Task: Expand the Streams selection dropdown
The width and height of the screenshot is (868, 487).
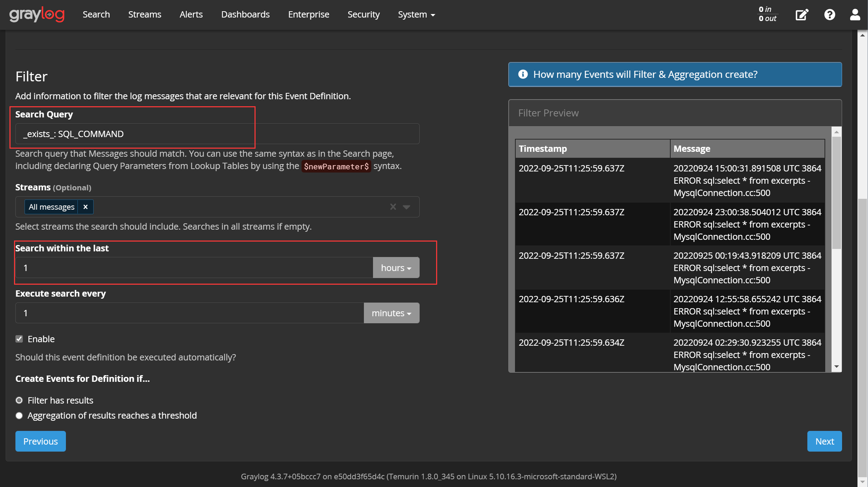Action: 407,207
